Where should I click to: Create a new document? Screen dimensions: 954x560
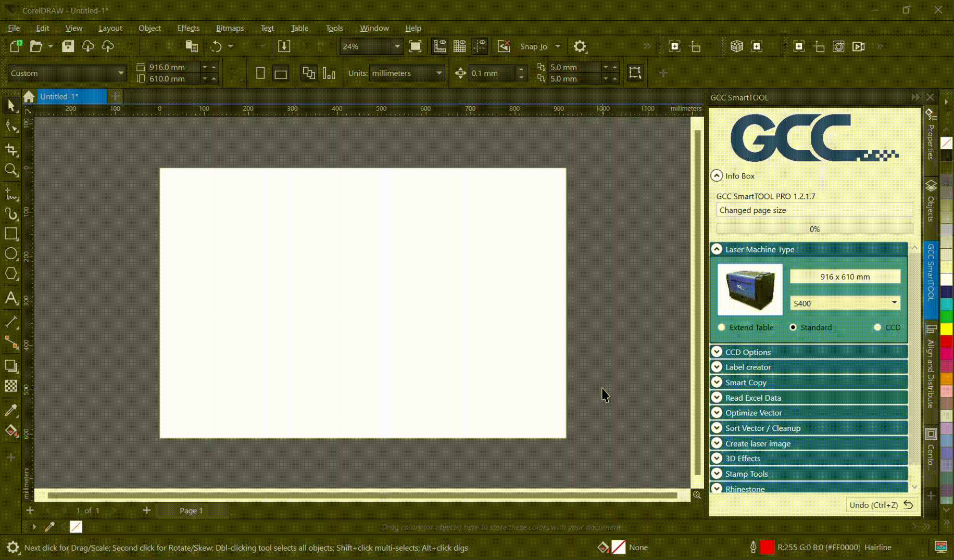pyautogui.click(x=16, y=46)
